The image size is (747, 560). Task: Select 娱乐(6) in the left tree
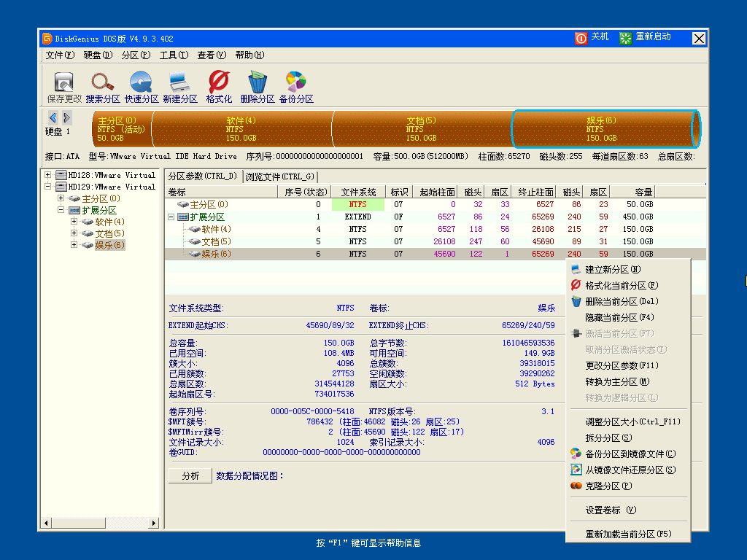coord(109,245)
